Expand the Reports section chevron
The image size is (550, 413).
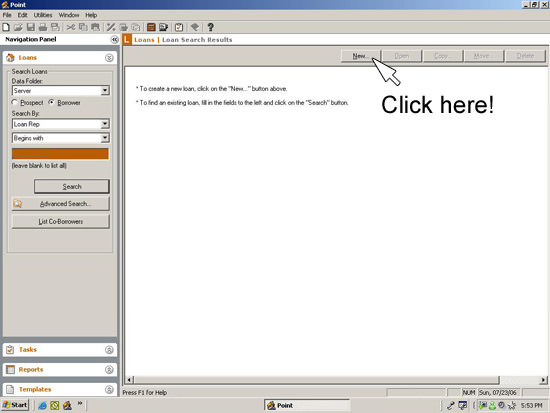pyautogui.click(x=109, y=369)
